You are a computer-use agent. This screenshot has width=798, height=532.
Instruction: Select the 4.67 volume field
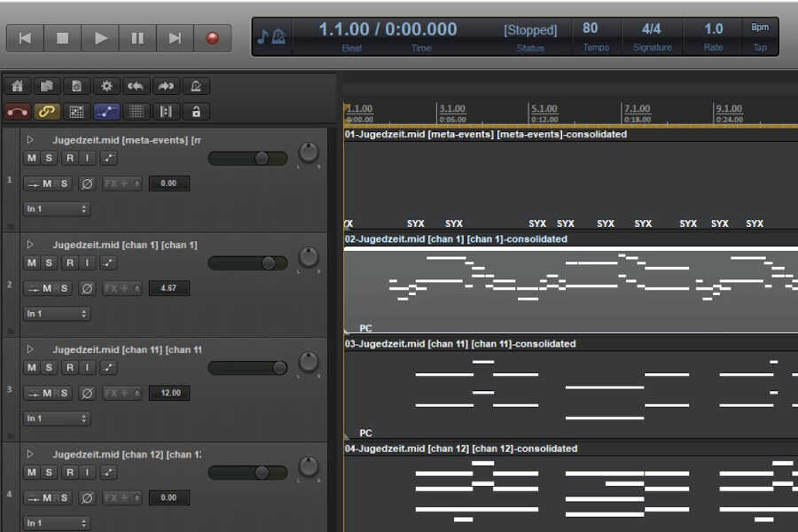169,288
